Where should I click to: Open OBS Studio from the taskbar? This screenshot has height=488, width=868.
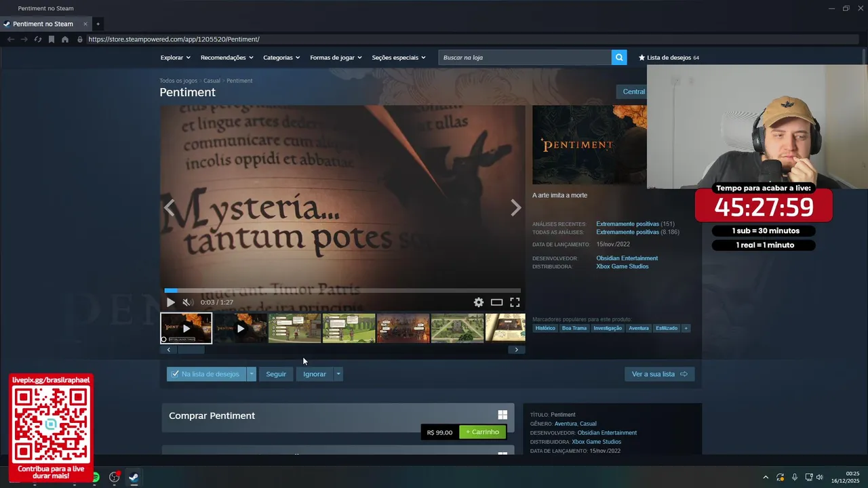(115, 477)
